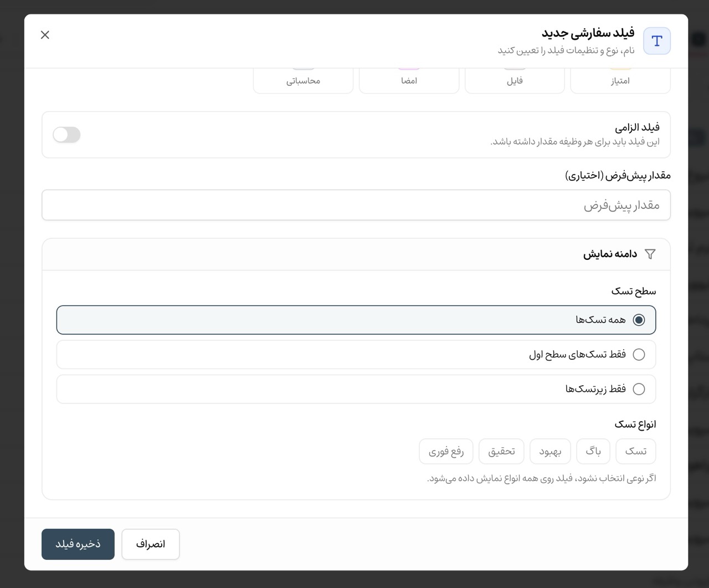Choose the محاسباتی field type card

click(303, 80)
